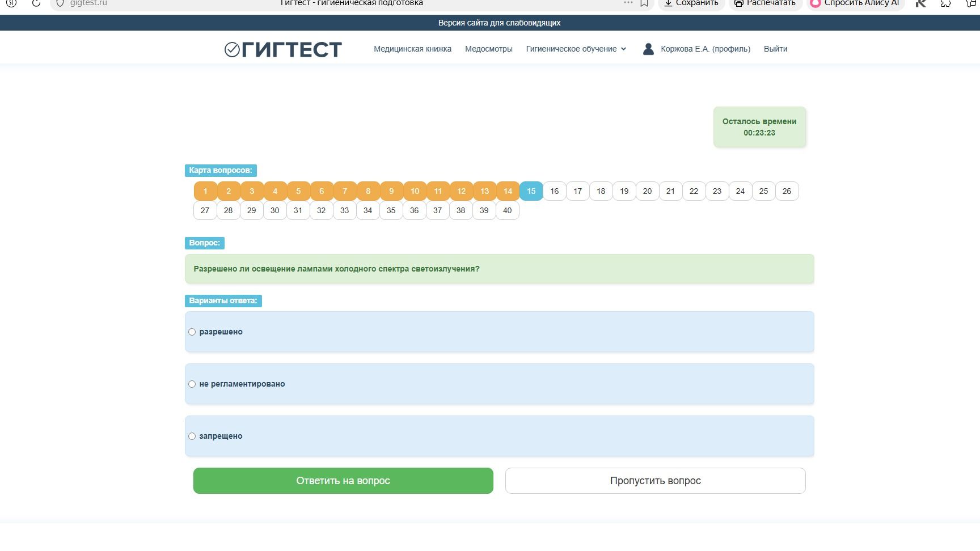Image resolution: width=980 pixels, height=551 pixels.
Task: Open Версия сайта для слабовидящих
Action: tap(499, 23)
